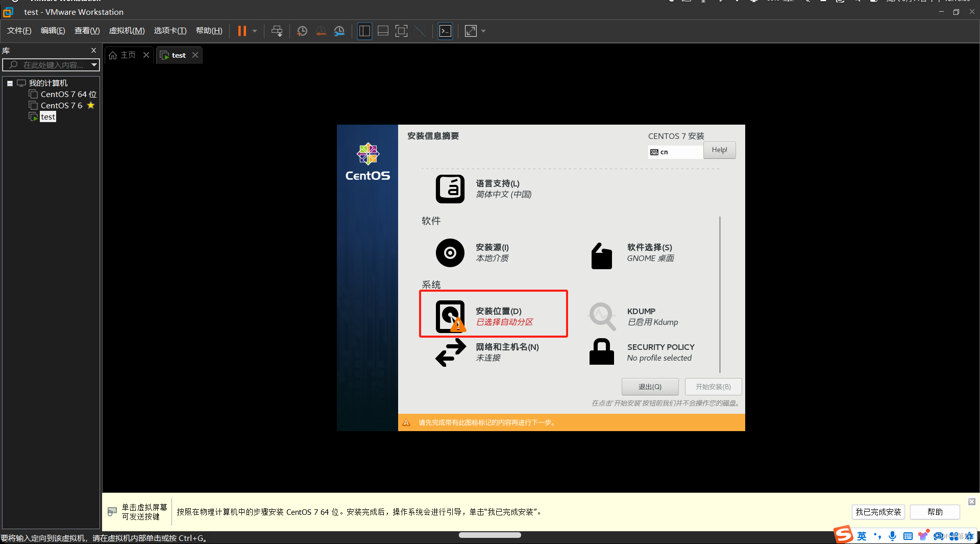Viewport: 980px width, 544px height.
Task: Open the 虚拟机(M) menu
Action: pyautogui.click(x=127, y=31)
